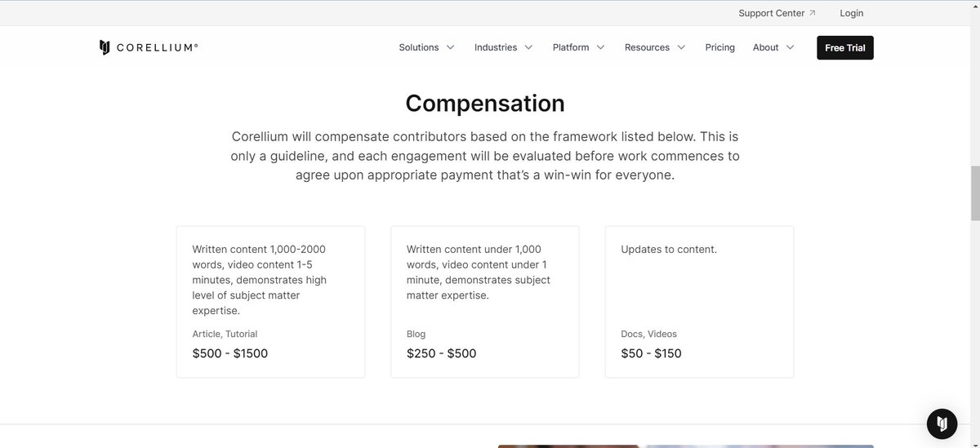Image resolution: width=980 pixels, height=448 pixels.
Task: Click the Written content 1,000-2000 words description
Action: point(260,280)
